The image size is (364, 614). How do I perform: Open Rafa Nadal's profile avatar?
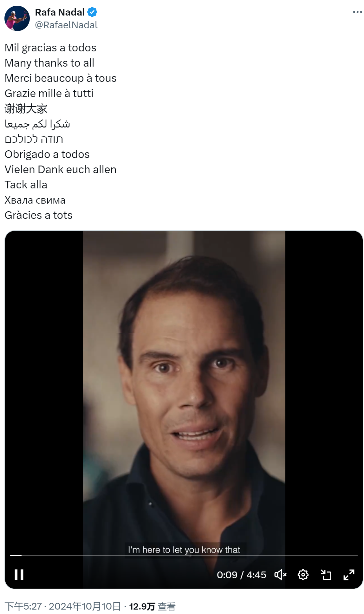click(17, 18)
